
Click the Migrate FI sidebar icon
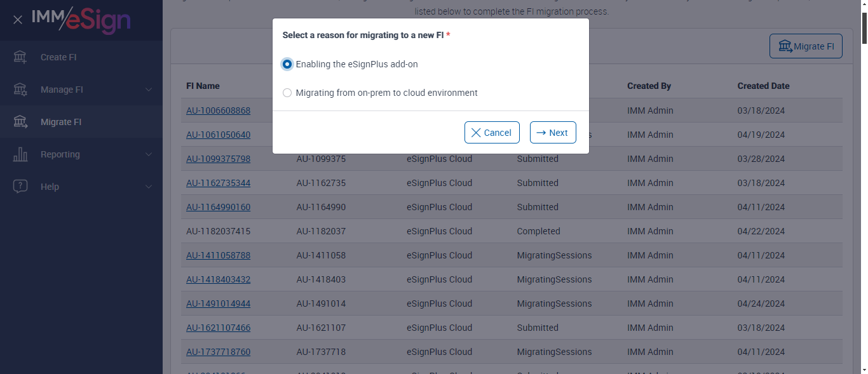click(20, 122)
